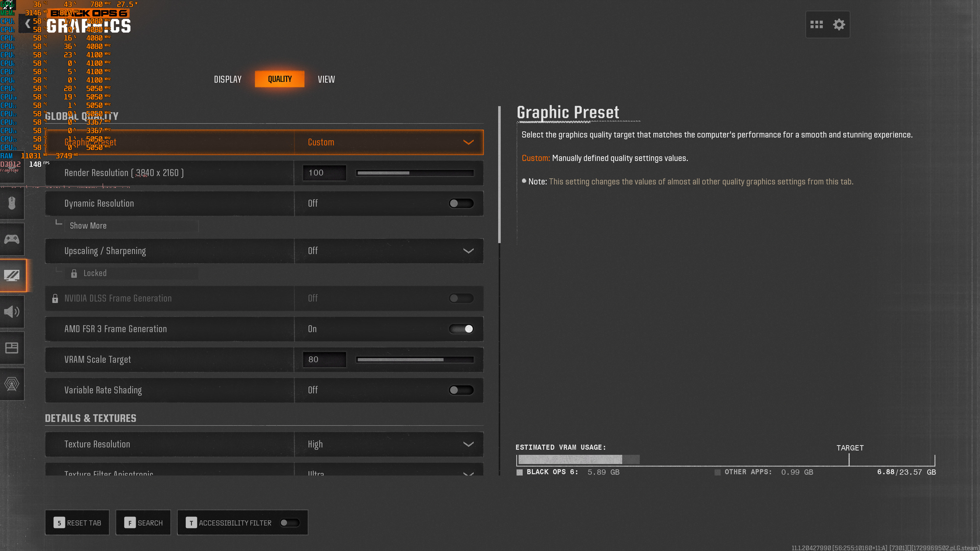Open the interface settings sidebar icon
The image size is (980, 551).
12,347
